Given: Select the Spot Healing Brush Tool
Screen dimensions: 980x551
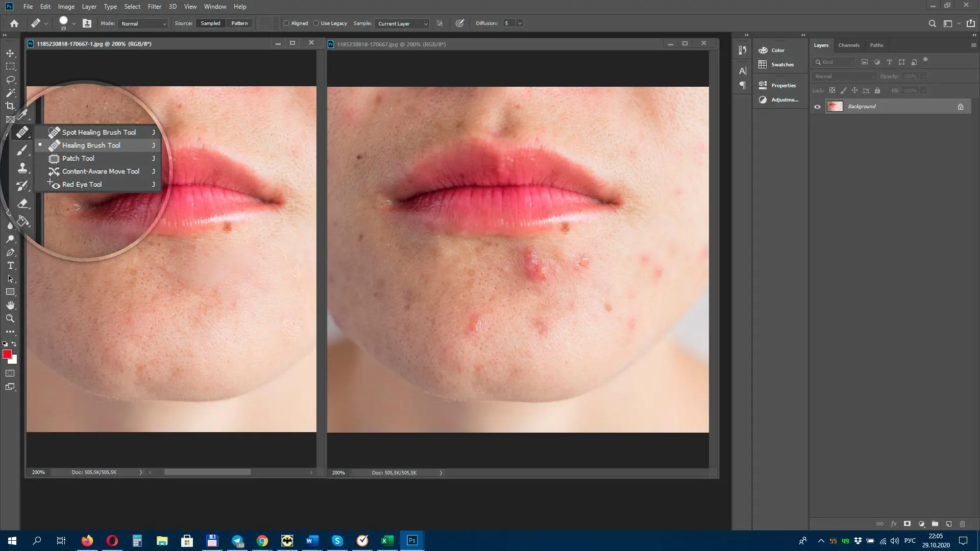Looking at the screenshot, I should coord(100,132).
